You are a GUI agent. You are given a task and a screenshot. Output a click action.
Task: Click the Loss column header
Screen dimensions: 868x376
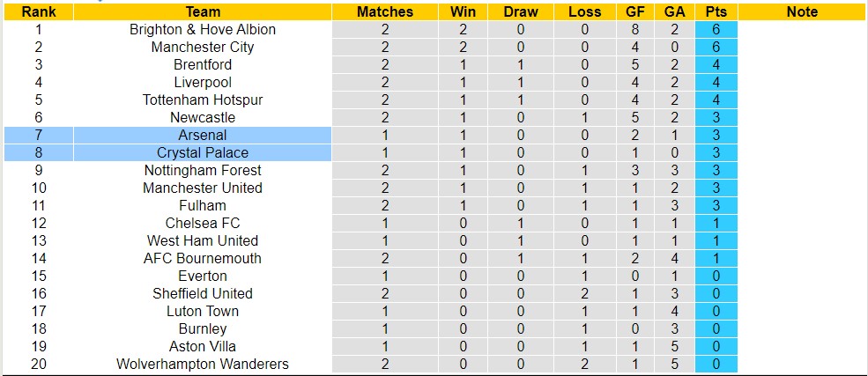click(x=584, y=11)
